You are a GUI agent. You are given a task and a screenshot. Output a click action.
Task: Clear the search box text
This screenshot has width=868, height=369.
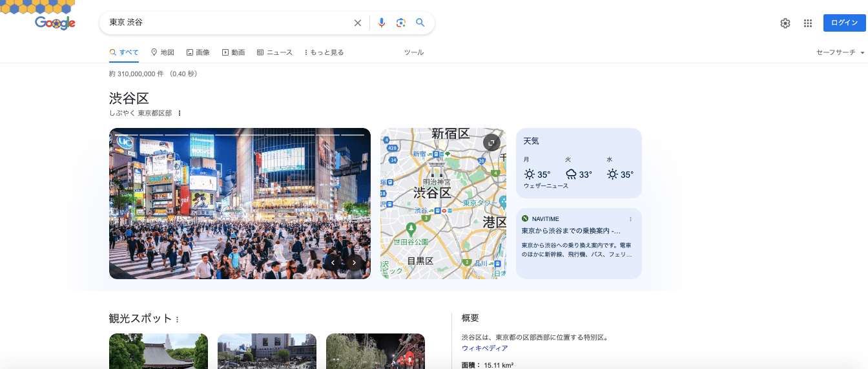tap(358, 23)
